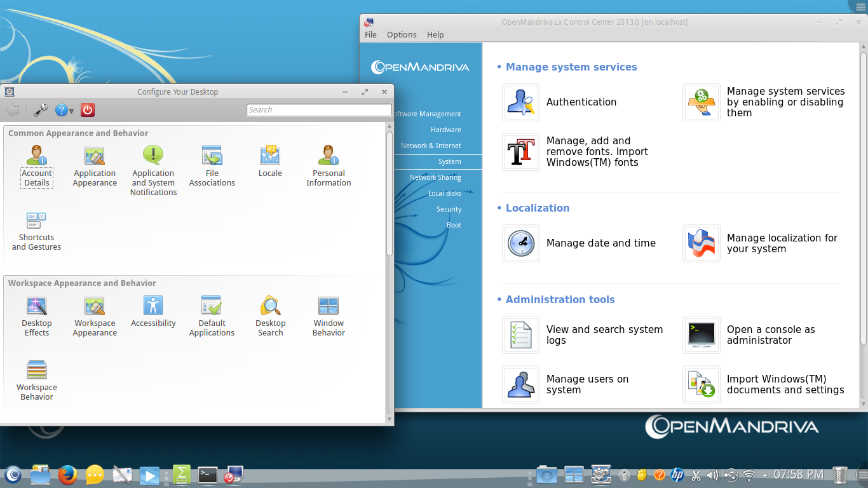The height and width of the screenshot is (488, 868).
Task: Open Desktop Search settings
Action: pyautogui.click(x=270, y=316)
